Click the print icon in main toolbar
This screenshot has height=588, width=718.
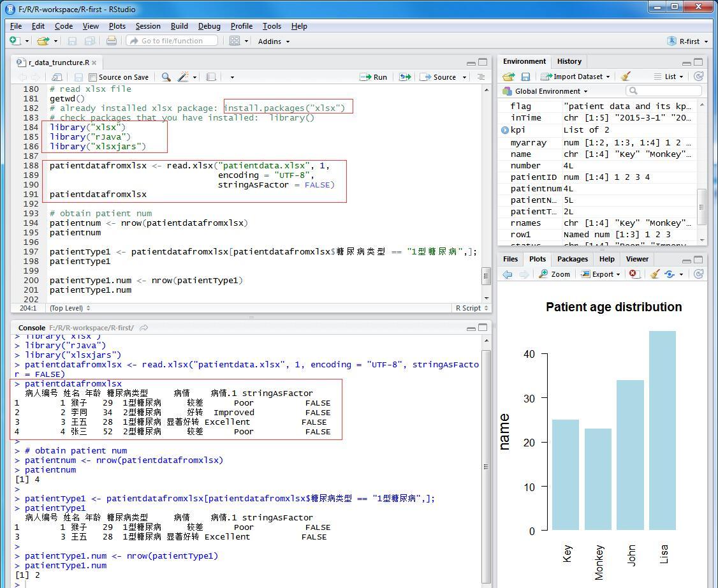click(112, 41)
